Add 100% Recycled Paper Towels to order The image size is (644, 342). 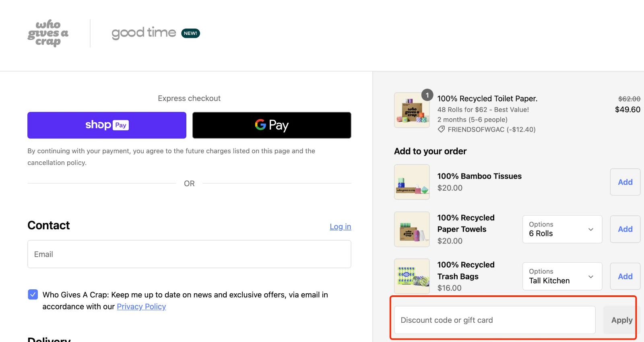625,229
